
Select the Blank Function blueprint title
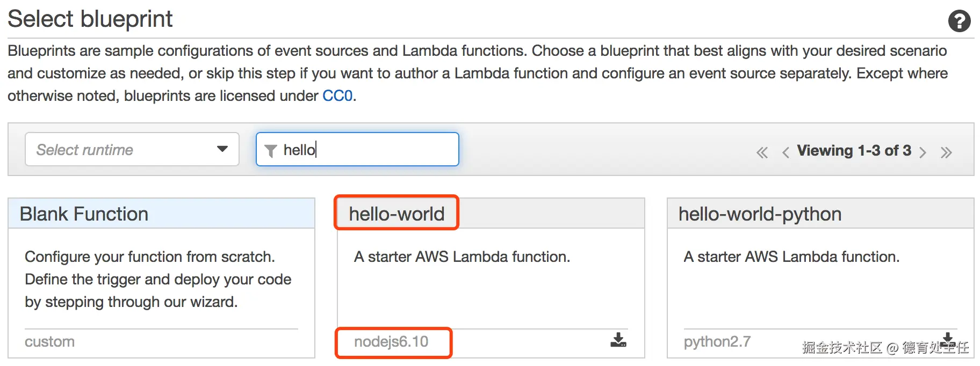tap(84, 214)
